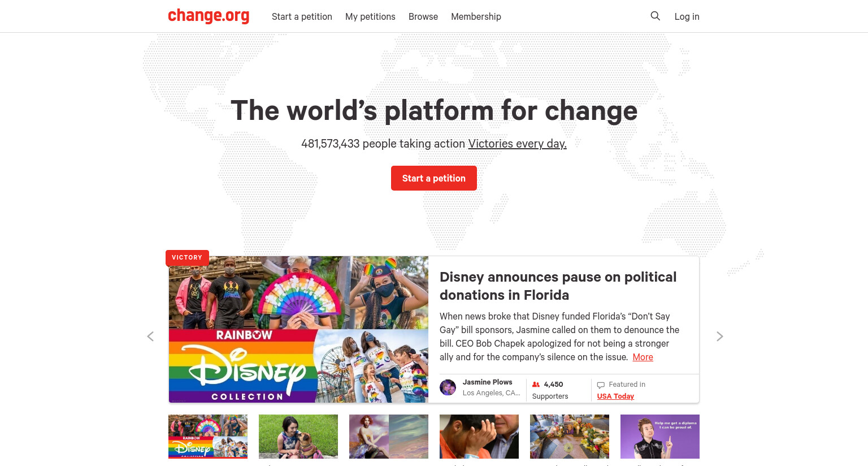Click the Log in link
Viewport: 868px width, 466px height.
pyautogui.click(x=687, y=16)
